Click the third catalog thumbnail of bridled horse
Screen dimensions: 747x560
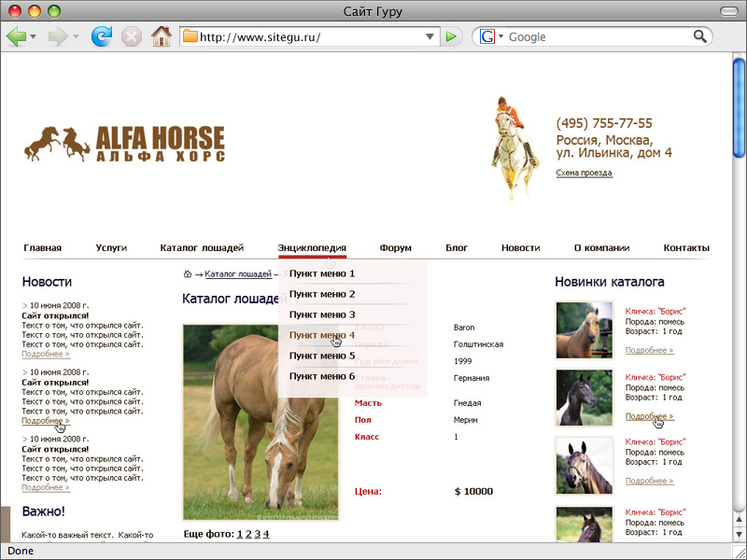pos(585,466)
